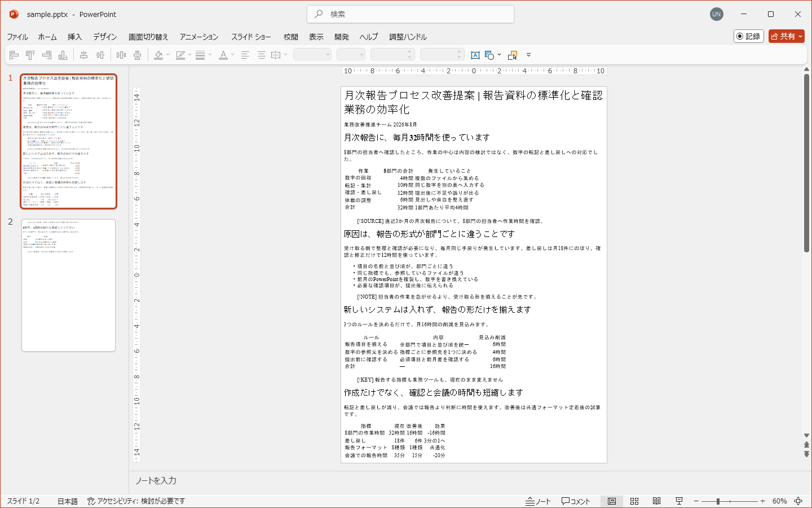Click the Shapes insert icon
The width and height of the screenshot is (812, 508).
point(489,55)
